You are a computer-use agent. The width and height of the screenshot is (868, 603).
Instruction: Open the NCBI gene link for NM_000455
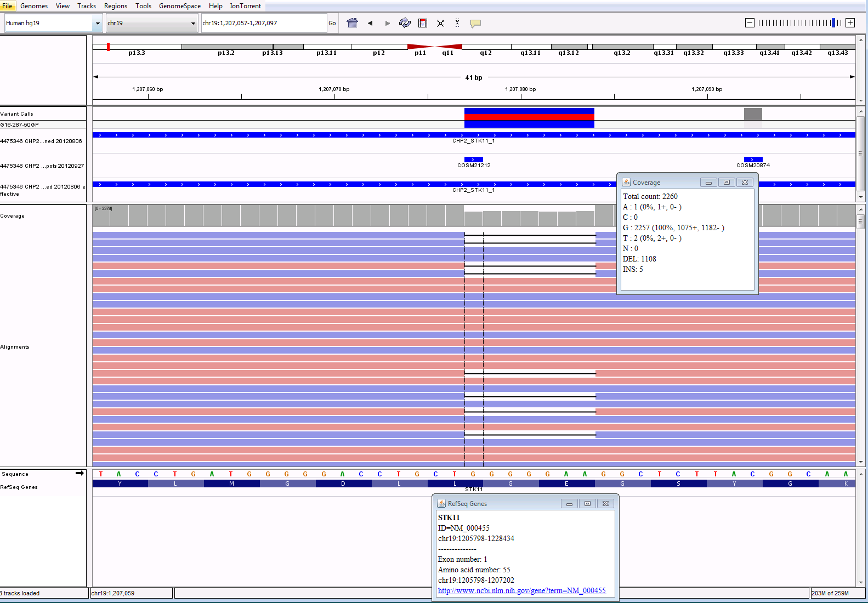pyautogui.click(x=521, y=590)
